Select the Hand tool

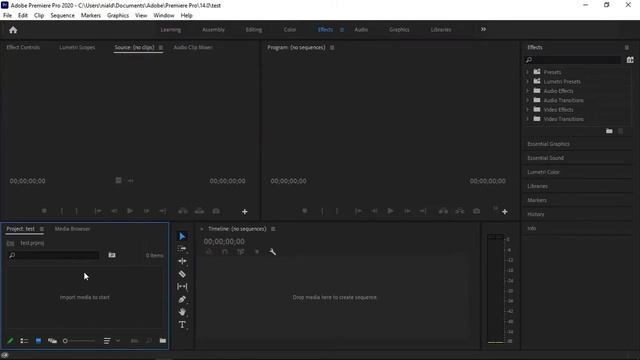click(182, 312)
